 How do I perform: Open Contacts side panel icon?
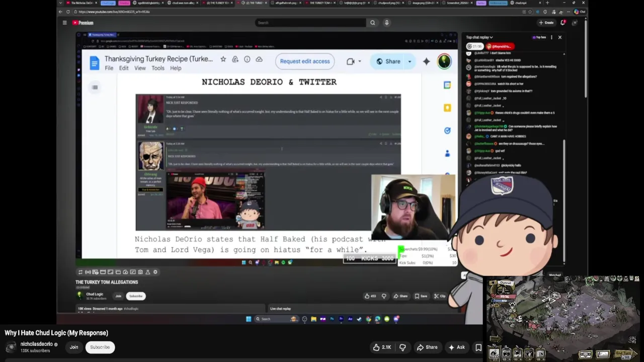(x=447, y=153)
